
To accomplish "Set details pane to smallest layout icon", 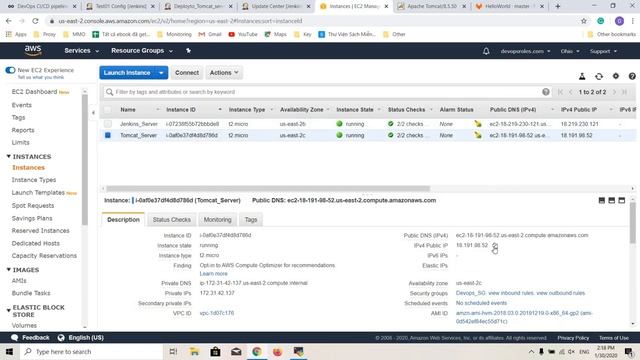I will pos(602,200).
